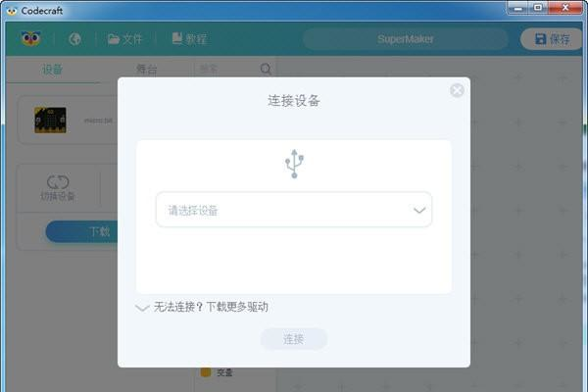
Task: Click the USB connection symbol icon
Action: coord(294,164)
